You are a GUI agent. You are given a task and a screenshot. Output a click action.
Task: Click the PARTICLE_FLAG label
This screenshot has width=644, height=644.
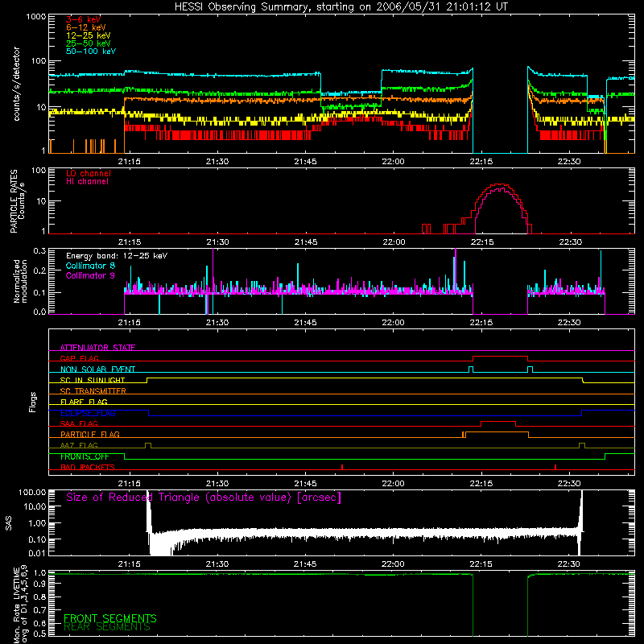pyautogui.click(x=90, y=434)
